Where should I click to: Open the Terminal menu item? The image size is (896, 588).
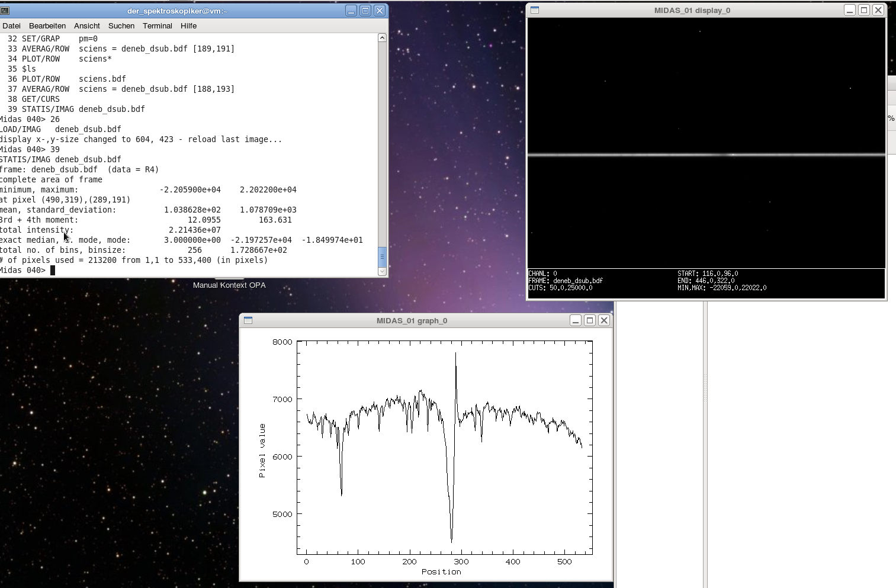click(158, 25)
